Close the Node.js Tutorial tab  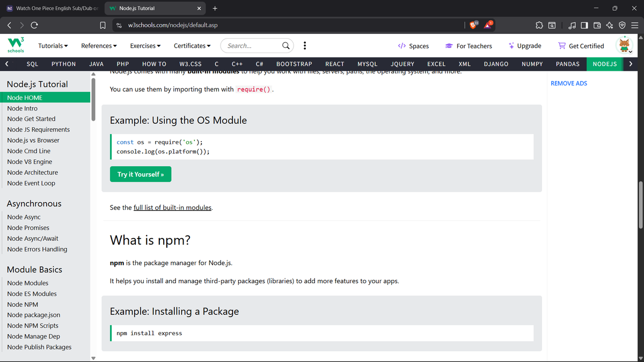point(199,8)
